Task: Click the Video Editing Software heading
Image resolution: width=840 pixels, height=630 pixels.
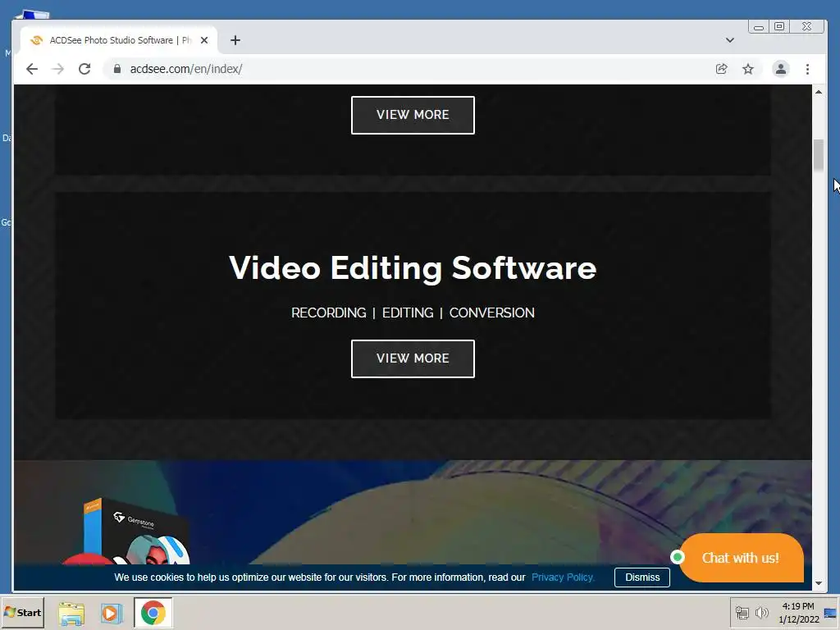Action: (413, 268)
